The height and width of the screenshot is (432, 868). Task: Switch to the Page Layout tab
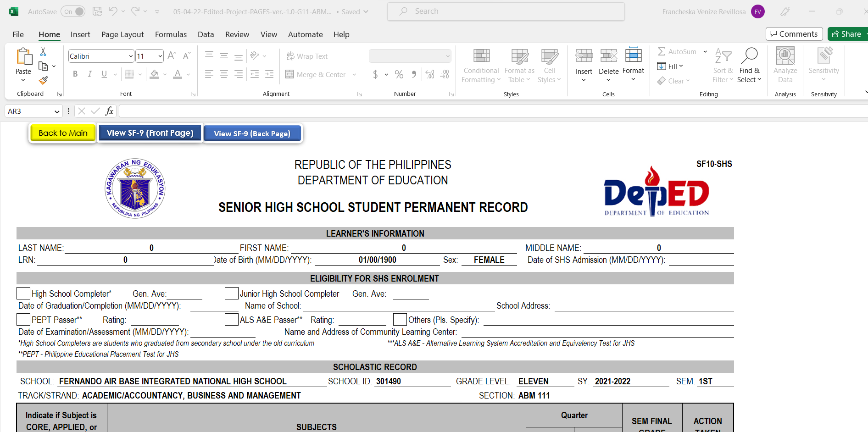122,34
